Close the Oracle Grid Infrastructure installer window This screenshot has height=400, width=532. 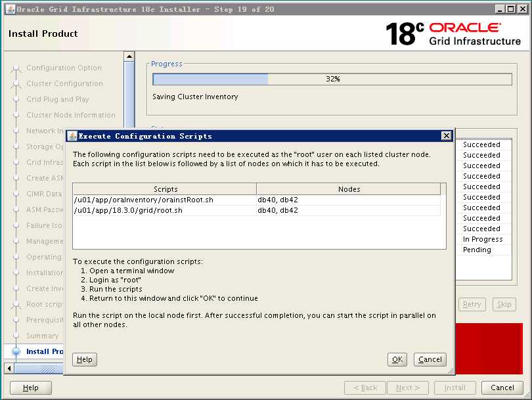coord(523,9)
